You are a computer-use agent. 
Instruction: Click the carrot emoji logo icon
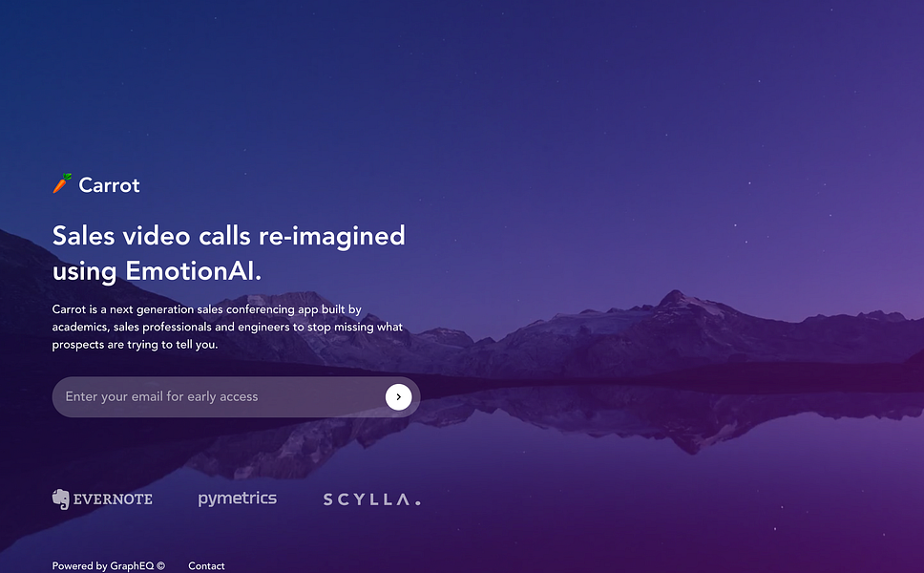(62, 183)
